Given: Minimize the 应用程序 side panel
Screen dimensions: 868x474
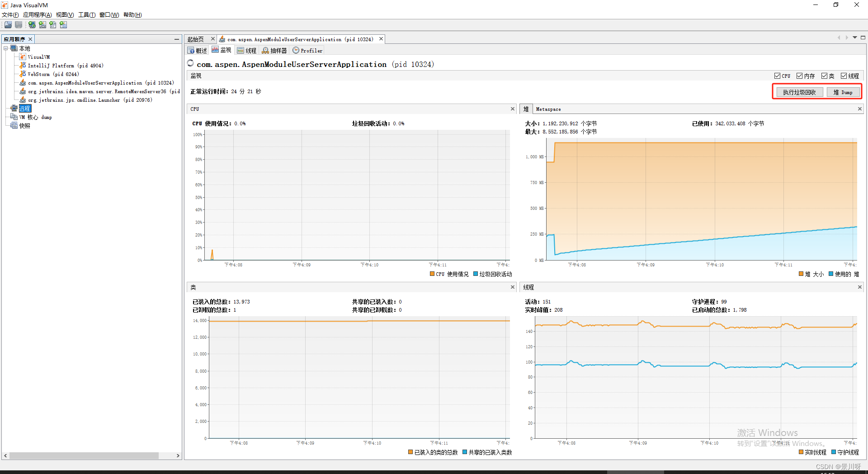Looking at the screenshot, I should point(177,39).
